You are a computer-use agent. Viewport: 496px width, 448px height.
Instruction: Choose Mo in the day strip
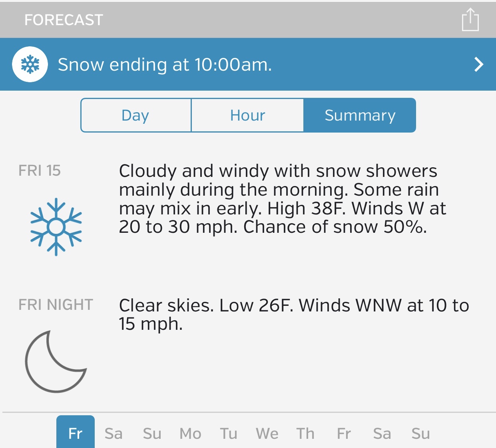pos(190,434)
